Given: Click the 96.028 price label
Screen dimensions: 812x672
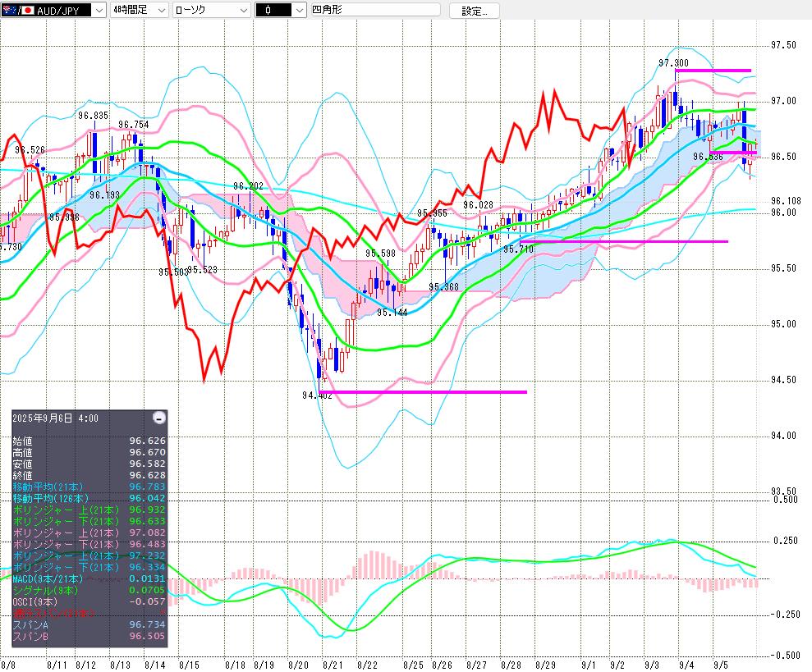Looking at the screenshot, I should [x=478, y=205].
